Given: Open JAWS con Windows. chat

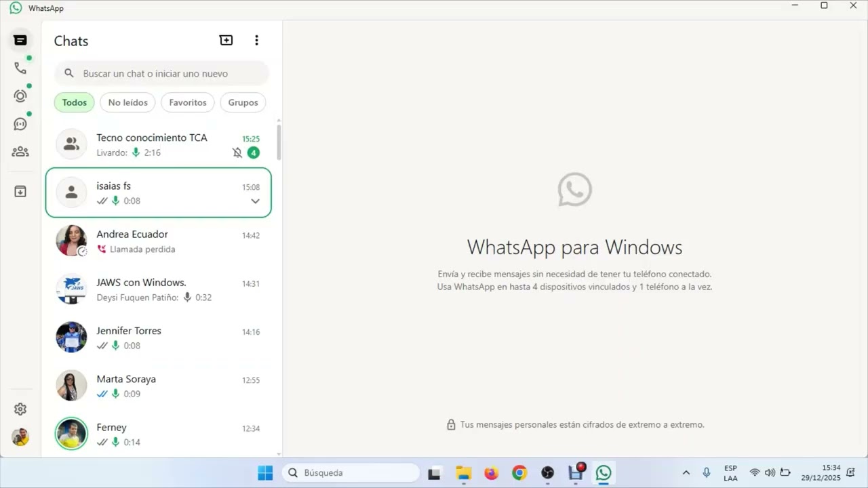Looking at the screenshot, I should pyautogui.click(x=159, y=289).
